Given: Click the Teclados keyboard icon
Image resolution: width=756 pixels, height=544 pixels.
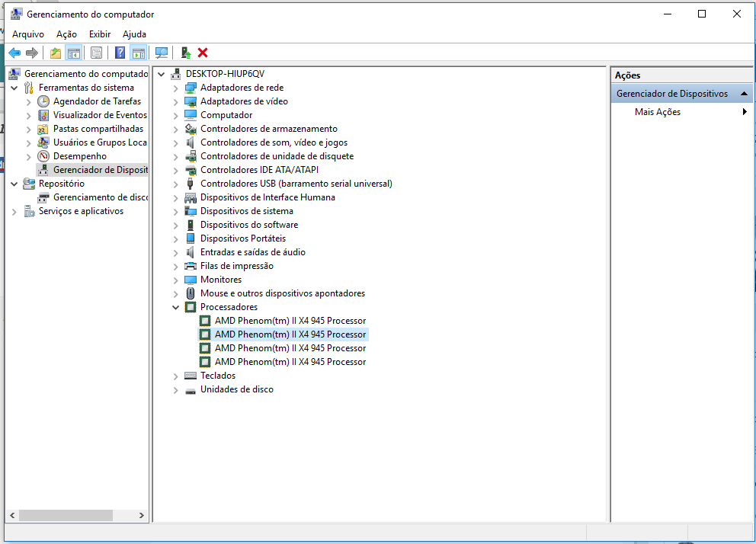Looking at the screenshot, I should tap(191, 376).
